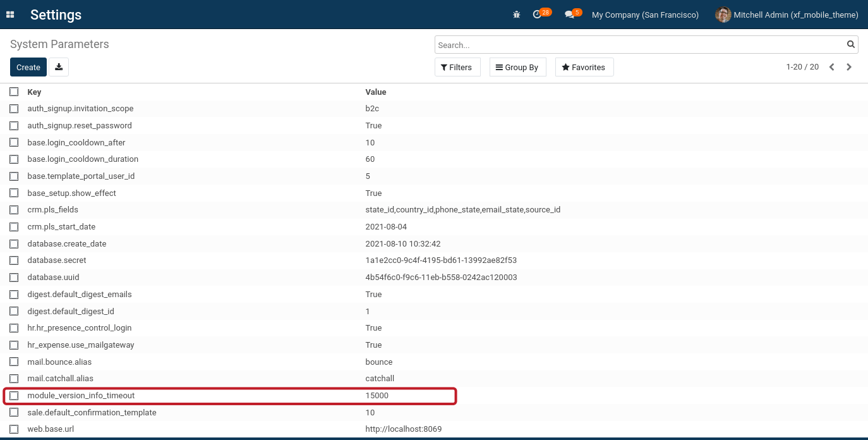Open the Mitchell Admin user menu

[x=795, y=15]
